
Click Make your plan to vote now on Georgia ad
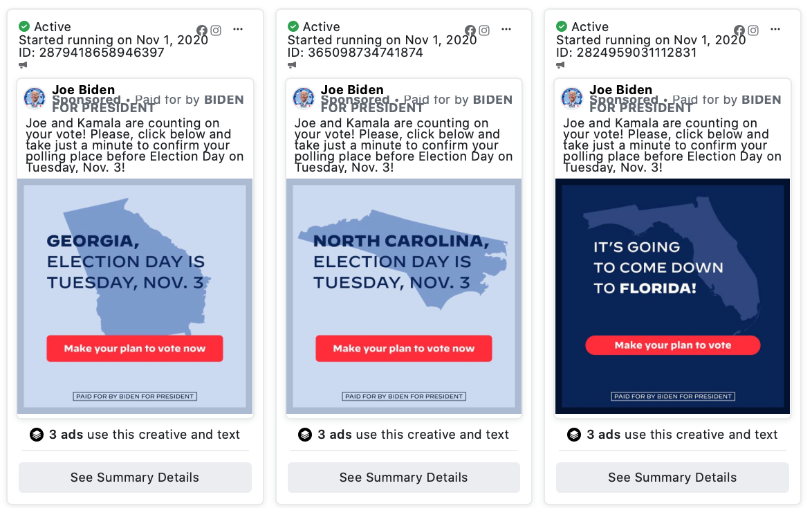click(x=135, y=348)
